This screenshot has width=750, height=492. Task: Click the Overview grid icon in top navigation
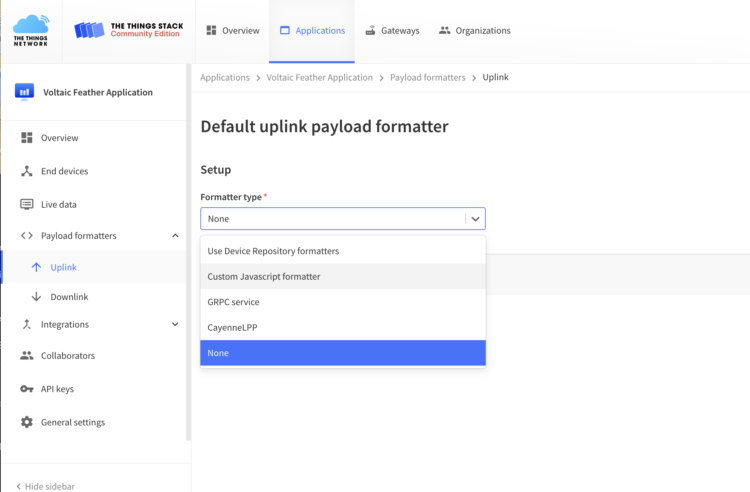click(211, 30)
